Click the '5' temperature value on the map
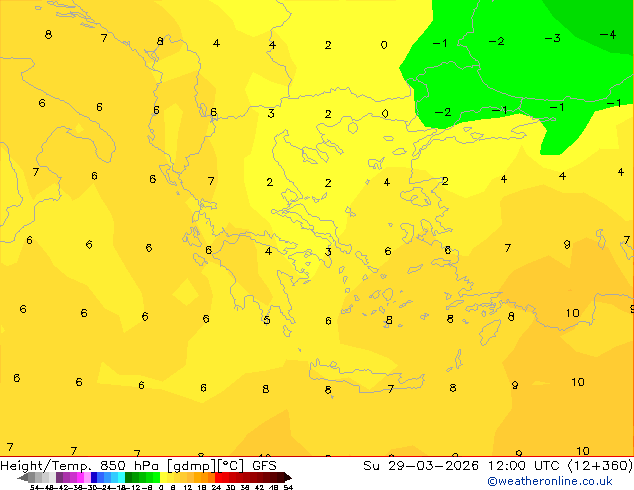 pyautogui.click(x=266, y=320)
